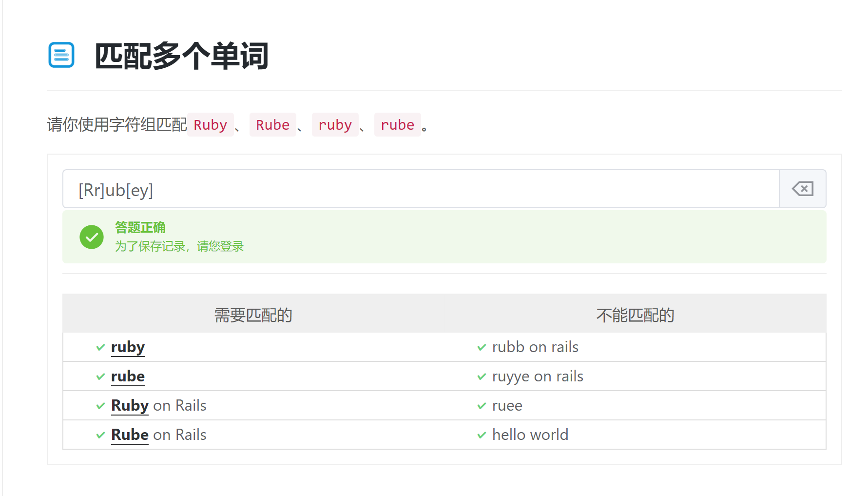
Task: Click the checkmark beside 'rubb on rails'
Action: click(482, 347)
